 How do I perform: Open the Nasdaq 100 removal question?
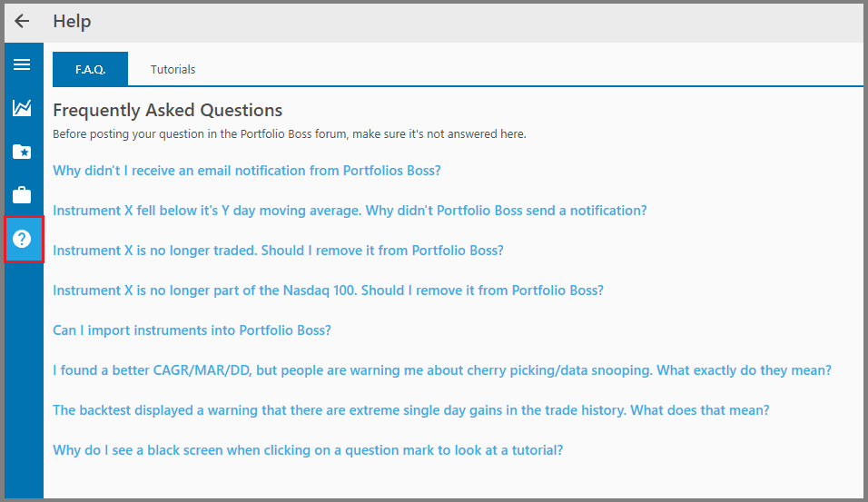[x=328, y=290]
